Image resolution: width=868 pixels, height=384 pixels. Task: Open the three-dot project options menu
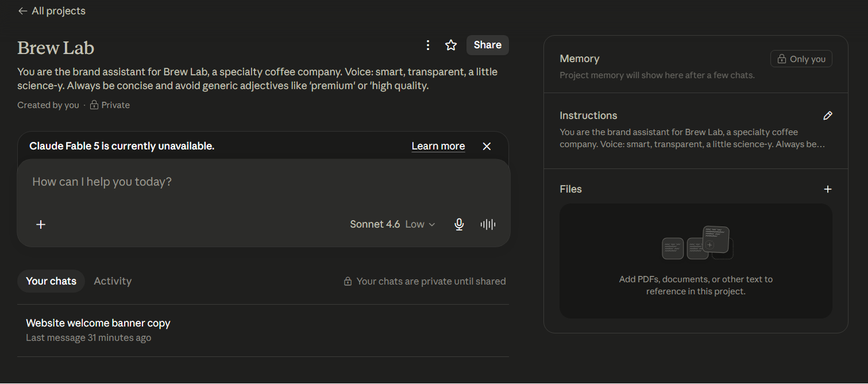point(427,45)
